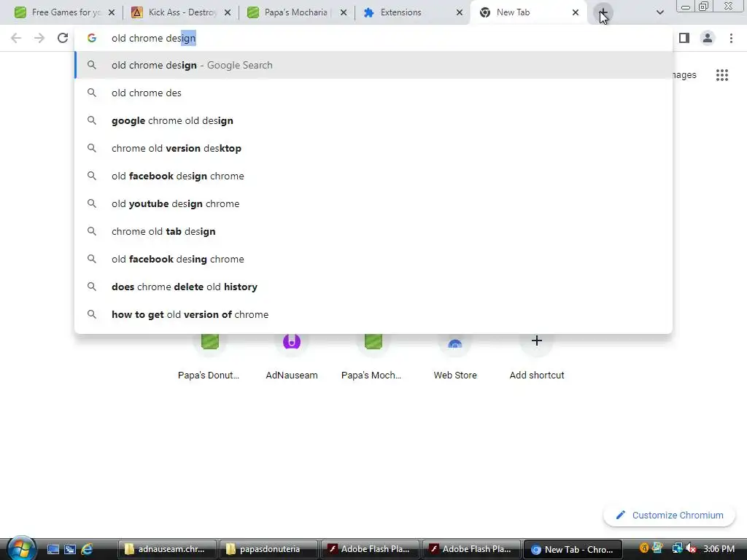Click the orange tray icon beside the clock area
This screenshot has height=560, width=747.
(644, 548)
